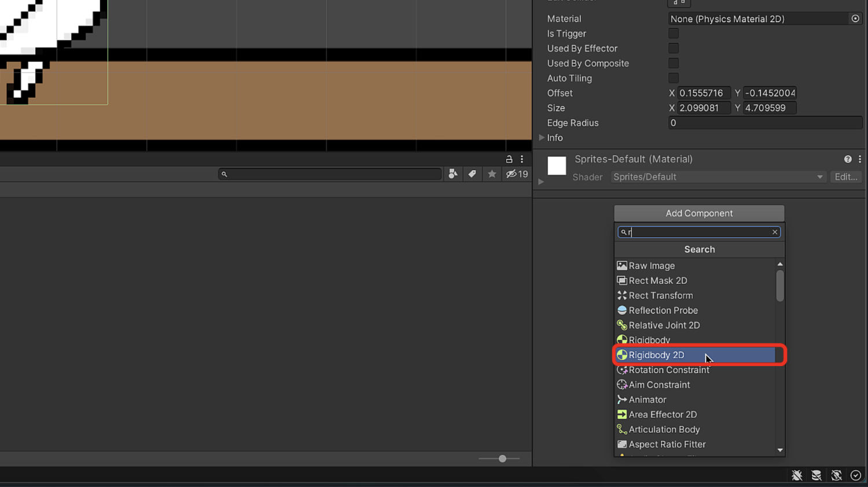Enable the Used By Composite checkbox
Image resolution: width=868 pixels, height=487 pixels.
coord(674,63)
